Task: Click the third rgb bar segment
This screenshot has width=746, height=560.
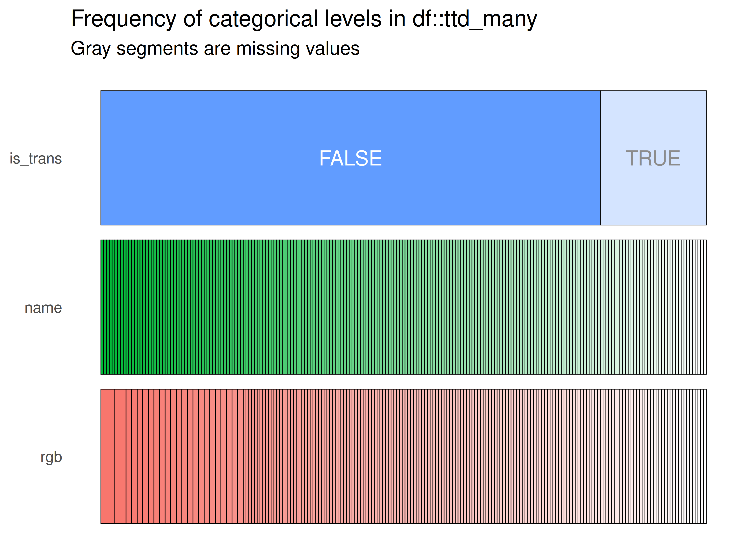Action: point(129,456)
